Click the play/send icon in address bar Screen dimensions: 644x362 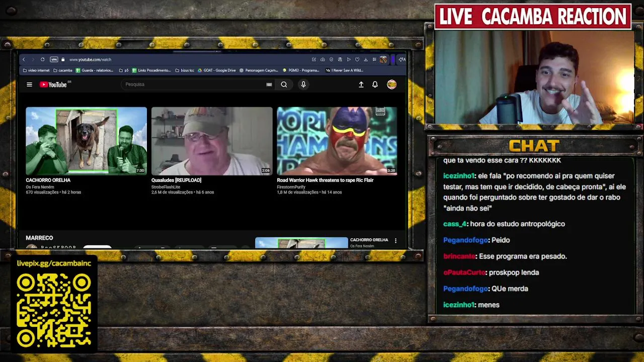pos(349,59)
